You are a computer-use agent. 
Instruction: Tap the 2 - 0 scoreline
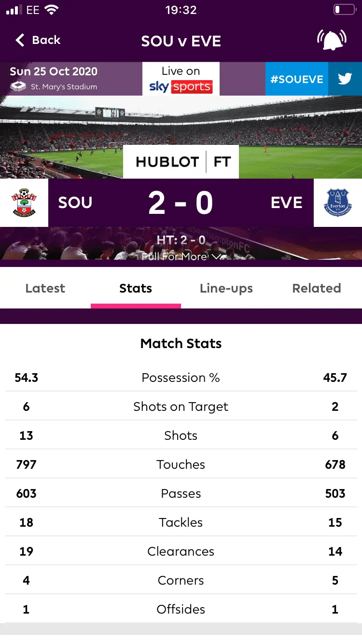(181, 203)
